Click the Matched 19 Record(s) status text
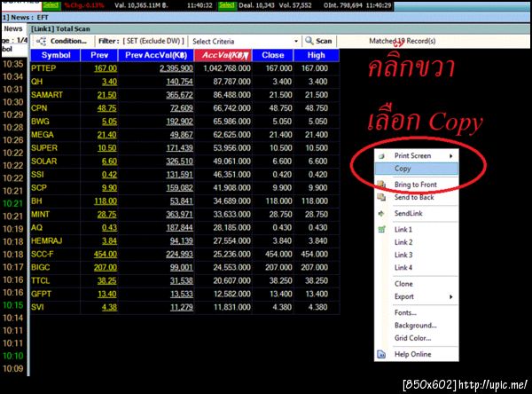The width and height of the screenshot is (532, 394). click(402, 41)
